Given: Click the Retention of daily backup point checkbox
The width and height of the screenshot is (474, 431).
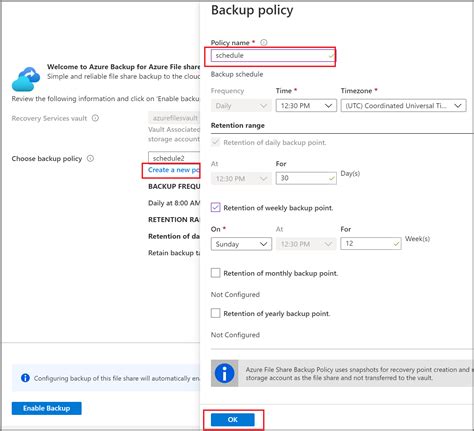Looking at the screenshot, I should point(216,142).
